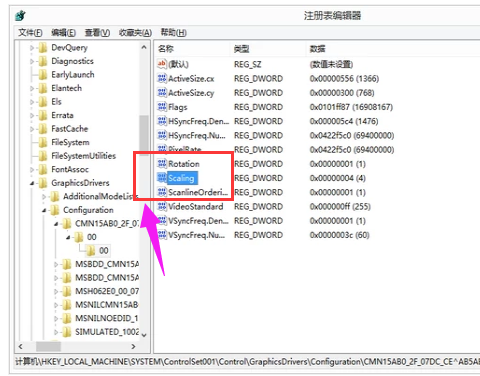Expand the Els tree node
Viewport: 480px width, 376px height.
32,102
